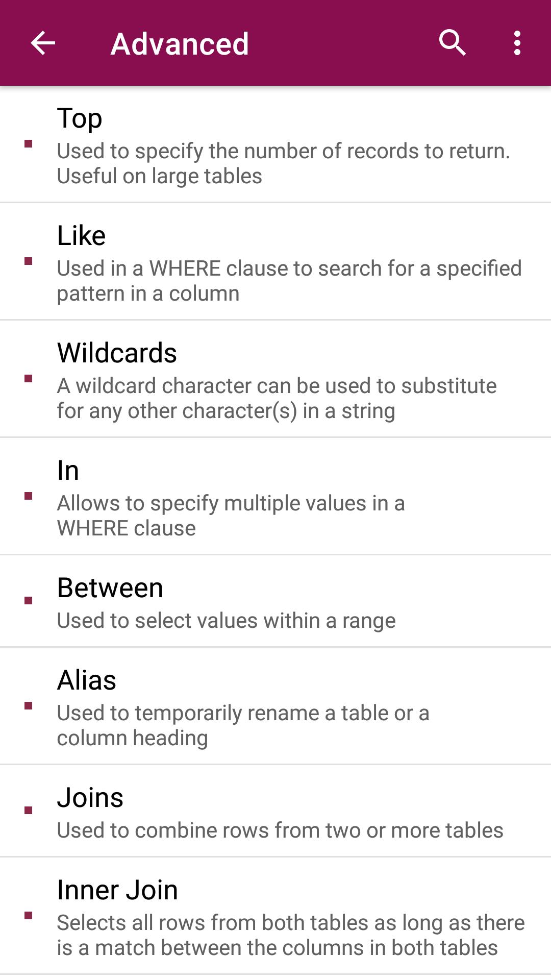The height and width of the screenshot is (980, 551).
Task: Expand the Wildcards entry details
Action: click(275, 380)
